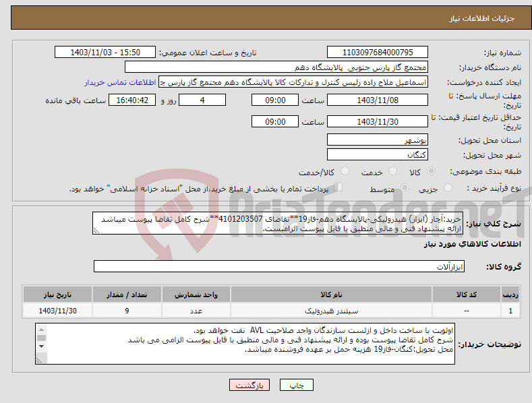Screen dimensions: 532x403
Task: Click the remaining time field 16:40:42
Action: click(x=132, y=100)
